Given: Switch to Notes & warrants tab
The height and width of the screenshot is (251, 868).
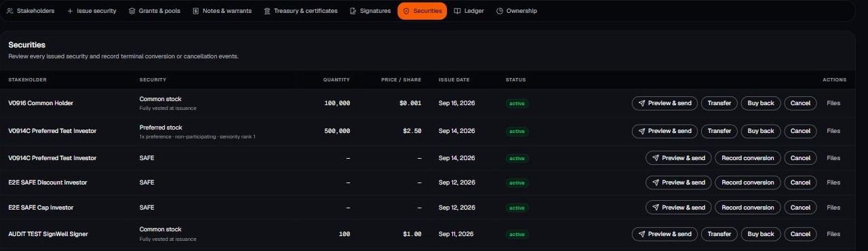Looking at the screenshot, I should [x=222, y=11].
